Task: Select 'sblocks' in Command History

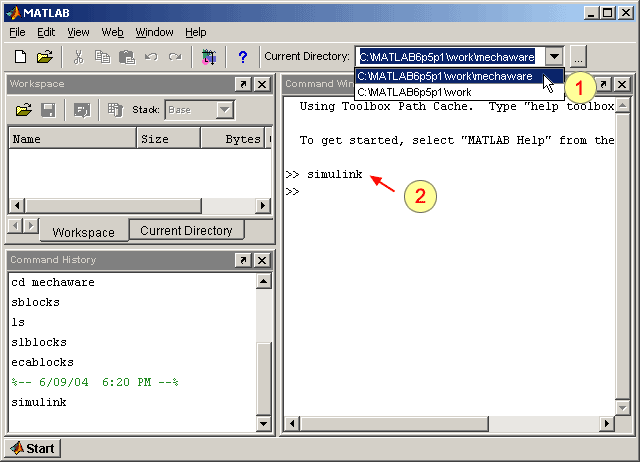Action: click(x=36, y=302)
